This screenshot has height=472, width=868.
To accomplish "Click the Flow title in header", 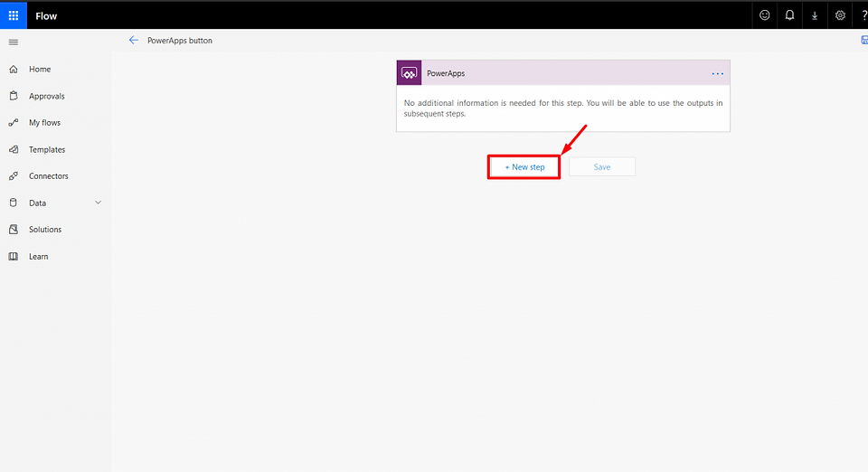I will (46, 16).
